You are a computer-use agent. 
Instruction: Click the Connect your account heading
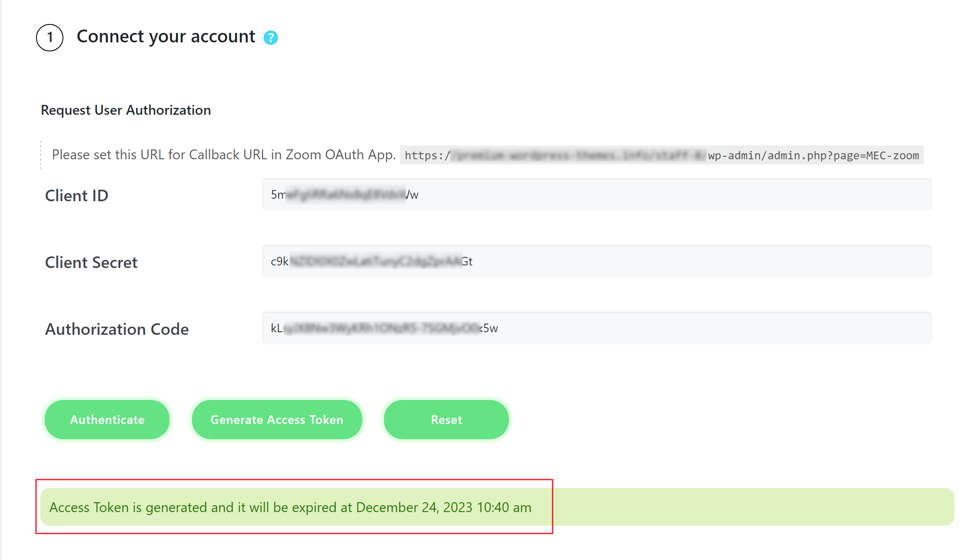(x=166, y=37)
